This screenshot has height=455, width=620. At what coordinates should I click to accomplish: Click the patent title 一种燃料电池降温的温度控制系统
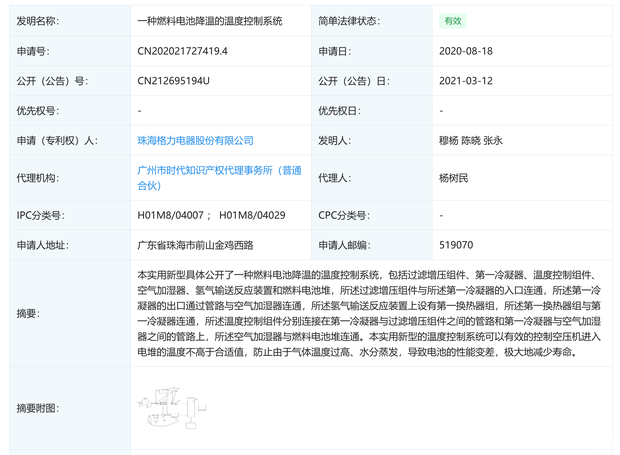[x=211, y=21]
